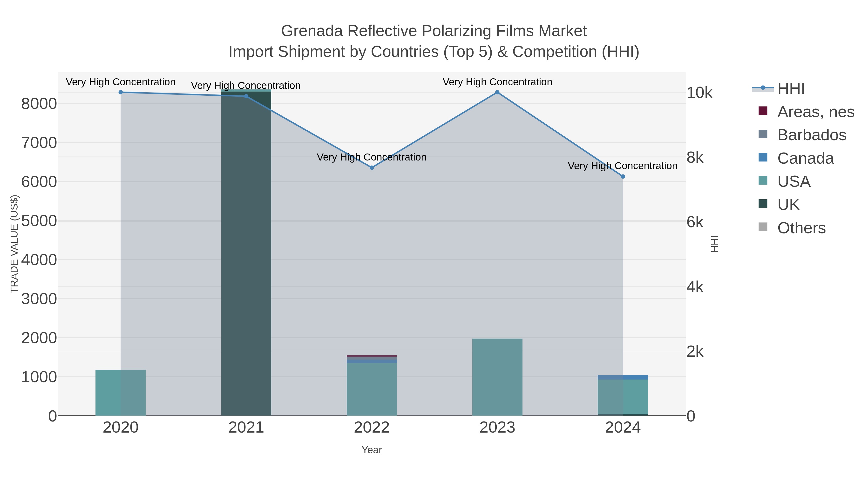Click the 2024 x-axis label
868x488 pixels.
623,428
